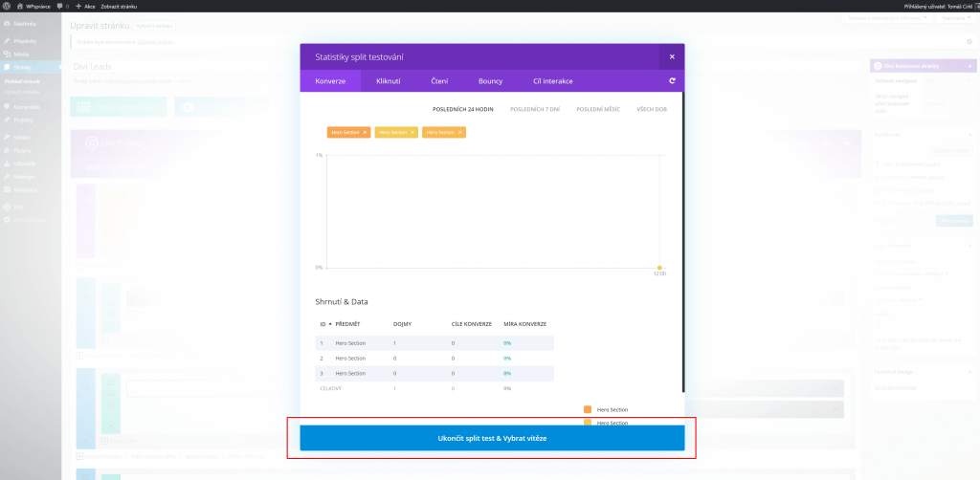Click the Dojmy column header
The height and width of the screenshot is (480, 980).
click(x=402, y=324)
